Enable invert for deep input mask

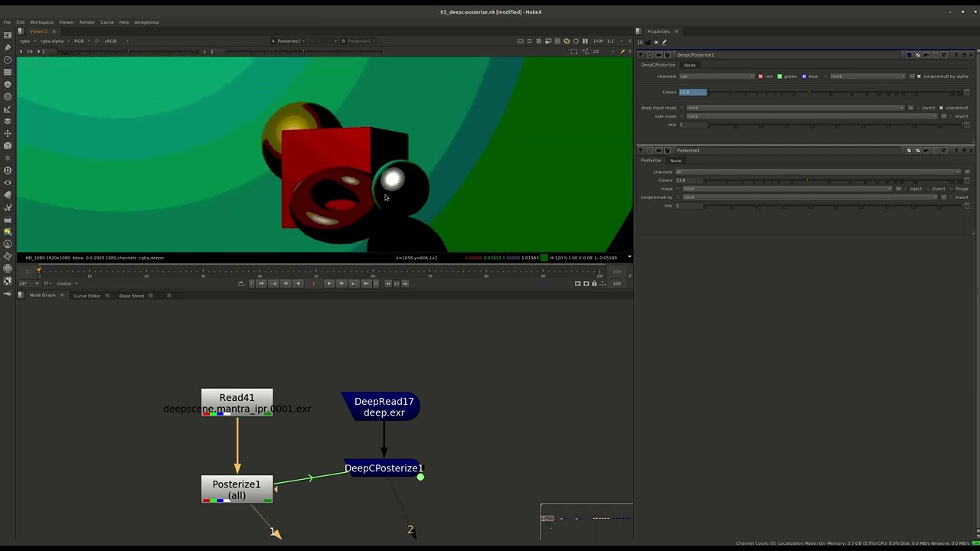click(x=918, y=108)
